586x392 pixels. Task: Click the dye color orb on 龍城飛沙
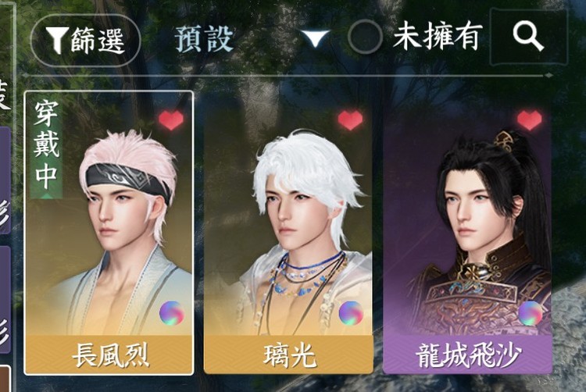(531, 313)
